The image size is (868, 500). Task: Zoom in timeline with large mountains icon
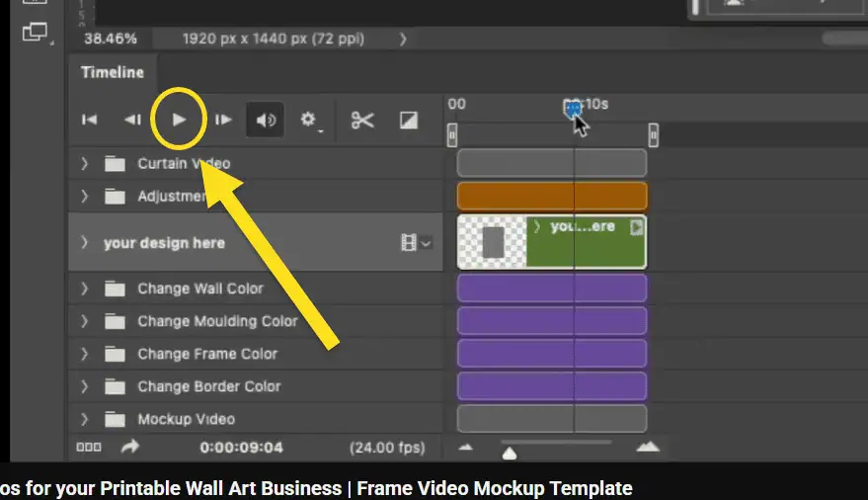coord(647,449)
